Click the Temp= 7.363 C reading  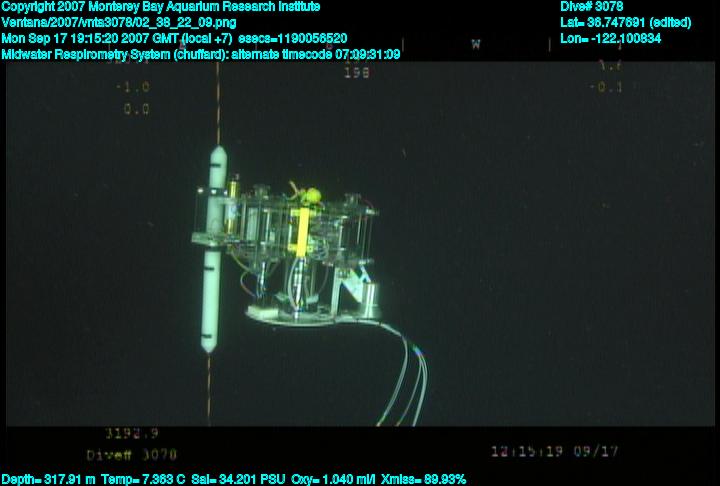tap(143, 480)
